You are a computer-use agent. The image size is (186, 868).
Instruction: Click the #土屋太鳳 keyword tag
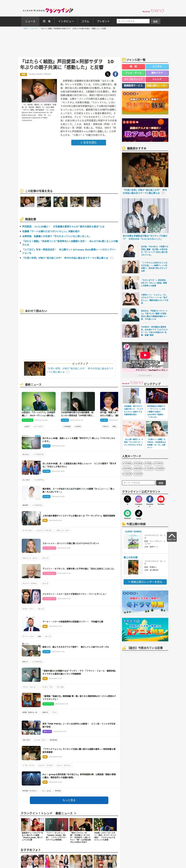[x=127, y=474]
